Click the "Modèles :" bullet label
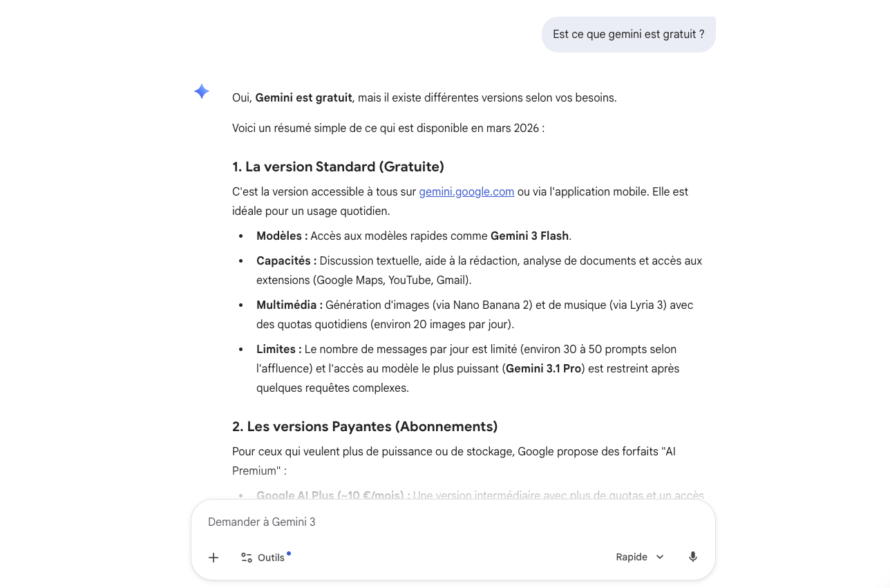 (282, 236)
